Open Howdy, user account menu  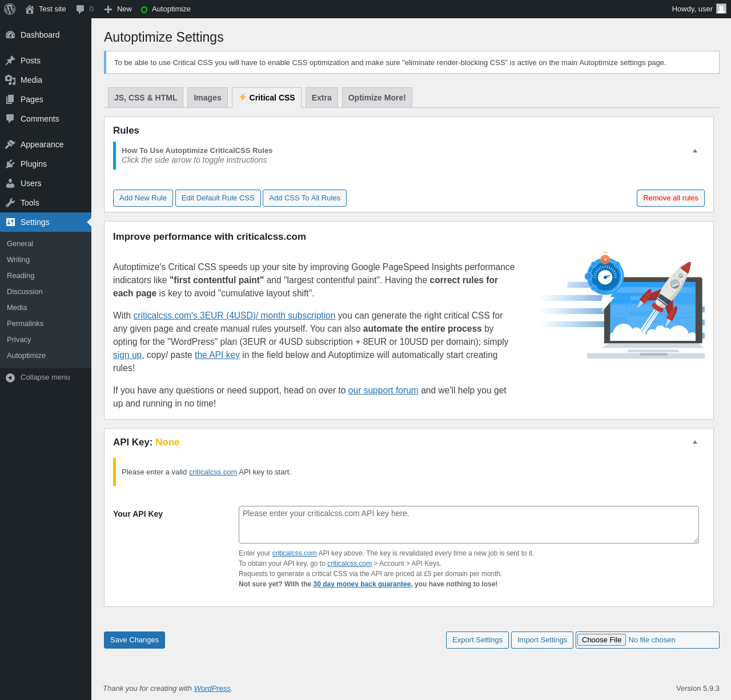pyautogui.click(x=699, y=9)
